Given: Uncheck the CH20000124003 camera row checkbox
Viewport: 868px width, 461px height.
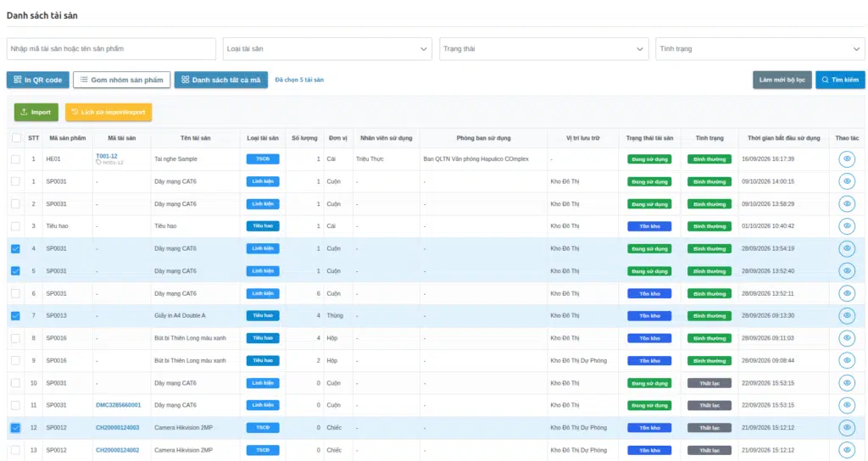Looking at the screenshot, I should click(15, 428).
